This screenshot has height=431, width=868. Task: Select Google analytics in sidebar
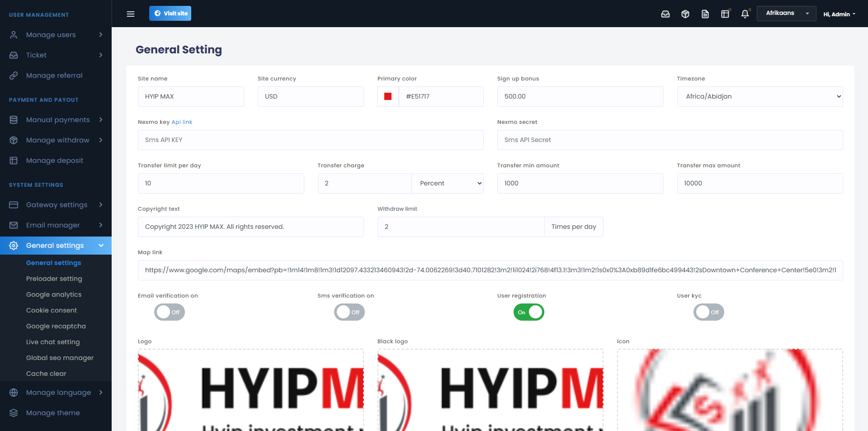click(54, 294)
